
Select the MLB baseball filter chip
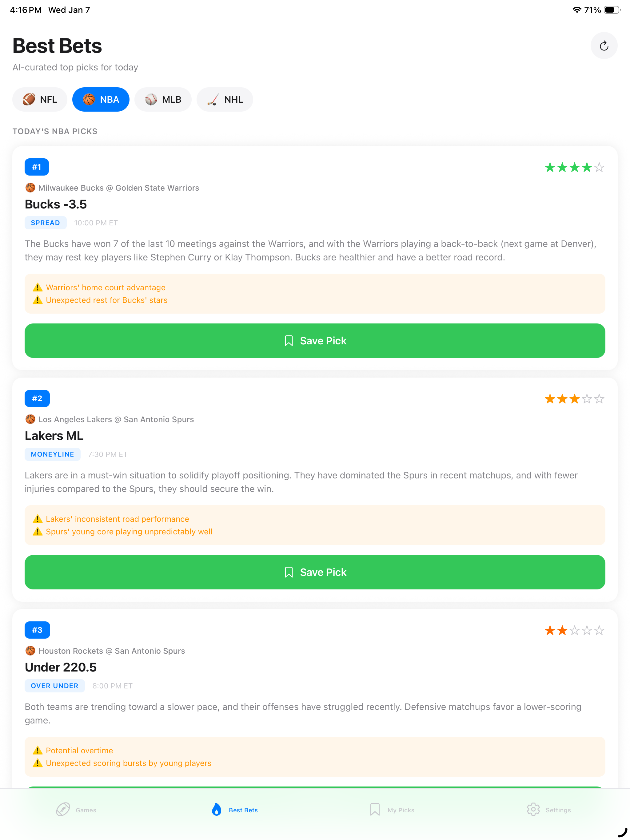pyautogui.click(x=163, y=100)
